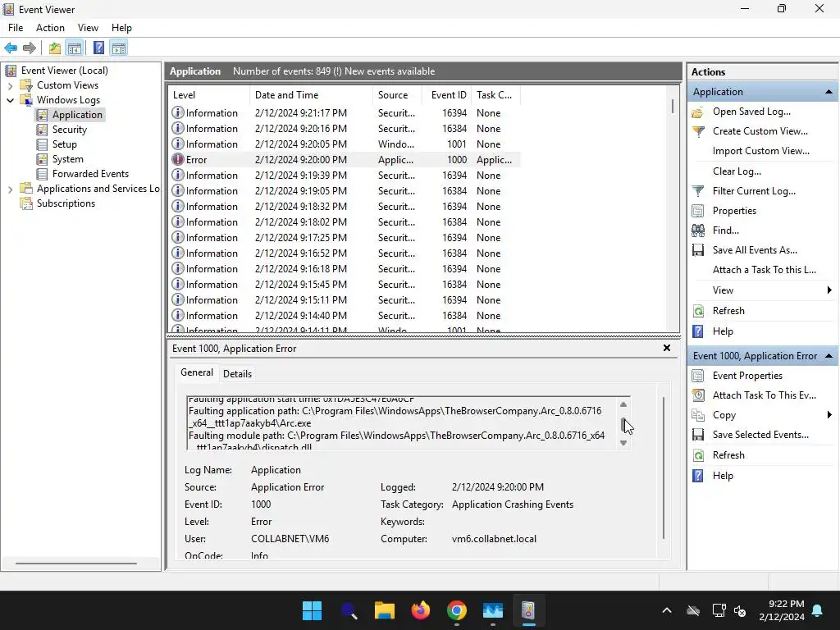Click the Open Saved Log folder icon
Screen dimensions: 840x630
click(697, 112)
